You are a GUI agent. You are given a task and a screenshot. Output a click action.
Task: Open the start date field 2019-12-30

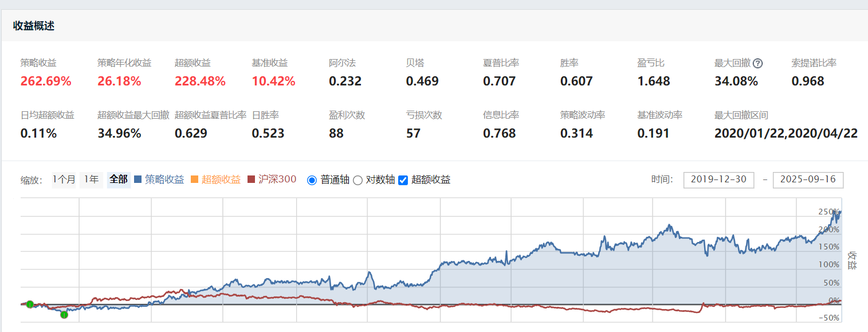[718, 179]
